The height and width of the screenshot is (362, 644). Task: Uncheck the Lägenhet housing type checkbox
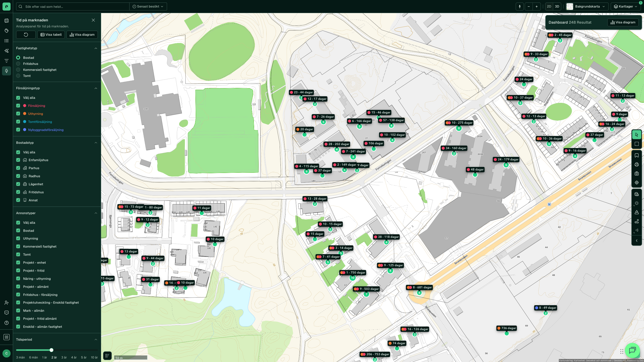tap(18, 184)
